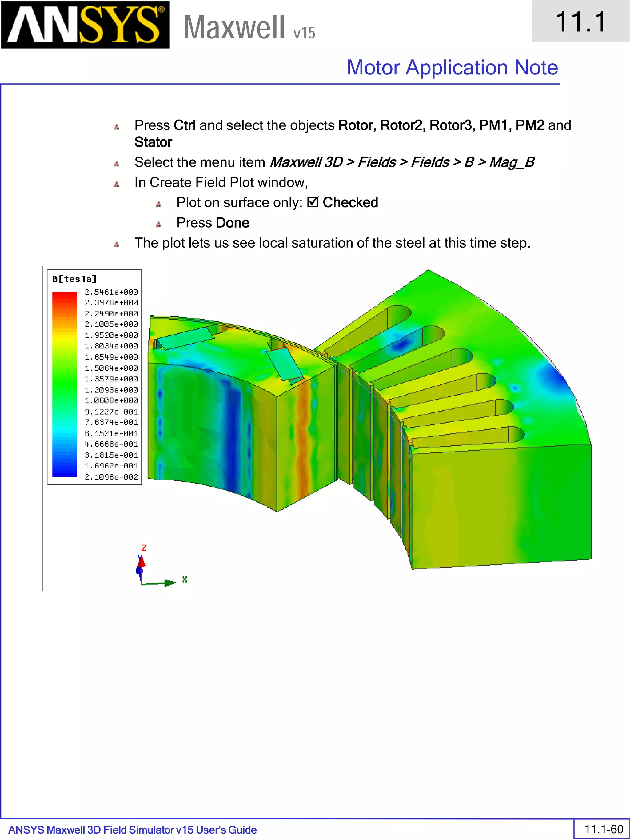The height and width of the screenshot is (840, 630).
Task: Click legend value 6.1521e-001
Action: tap(111, 433)
